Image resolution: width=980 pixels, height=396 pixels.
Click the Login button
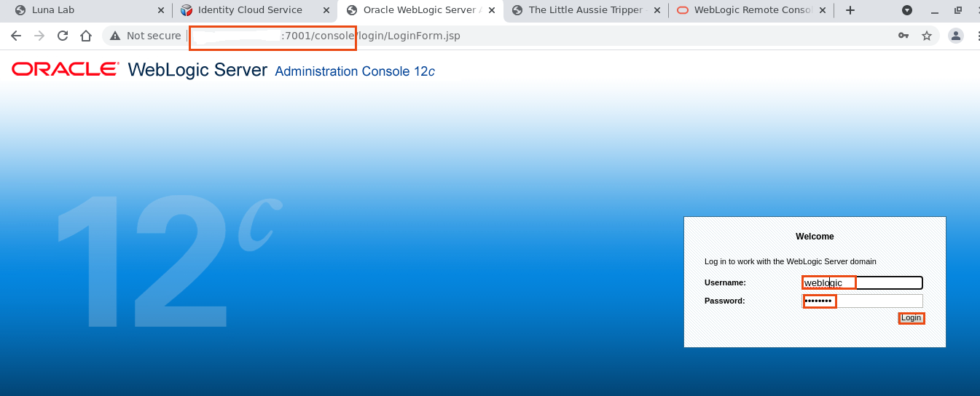[x=911, y=317]
